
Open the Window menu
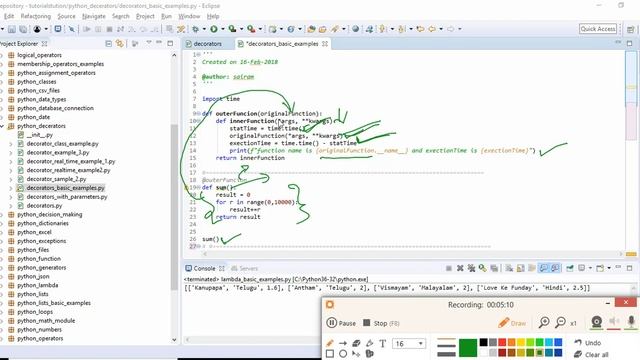pos(189,16)
